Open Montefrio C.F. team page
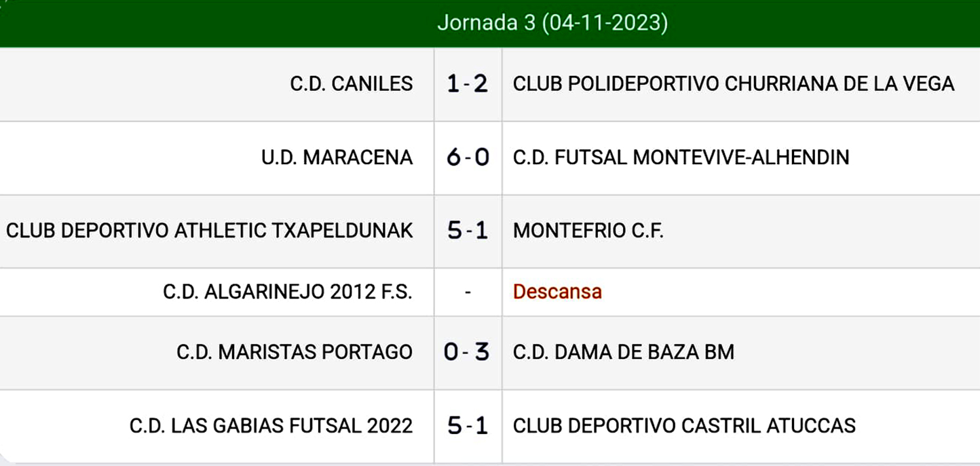 click(588, 231)
